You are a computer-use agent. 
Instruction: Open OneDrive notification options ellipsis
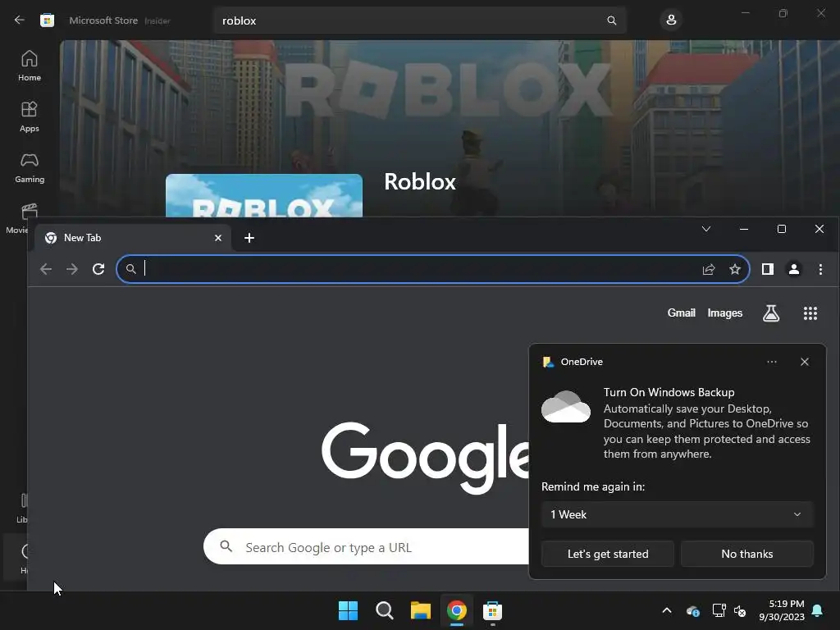[771, 362]
